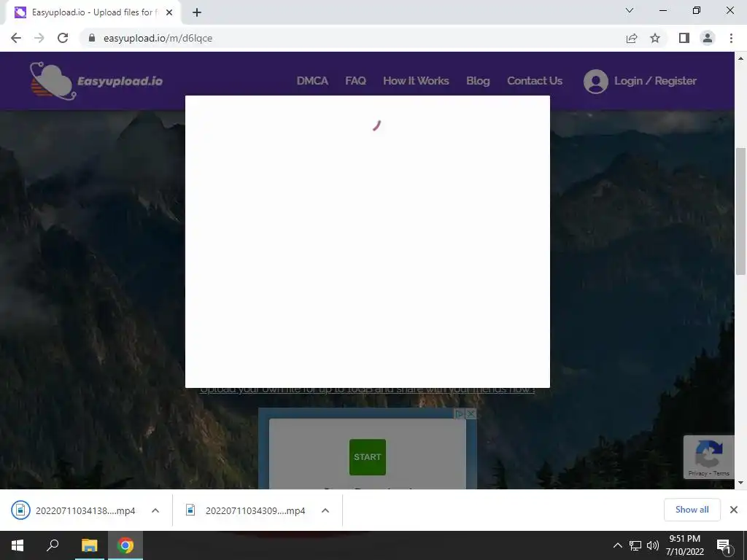Screen dimensions: 747x560
Task: Open the clock and calendar
Action: click(x=684, y=545)
